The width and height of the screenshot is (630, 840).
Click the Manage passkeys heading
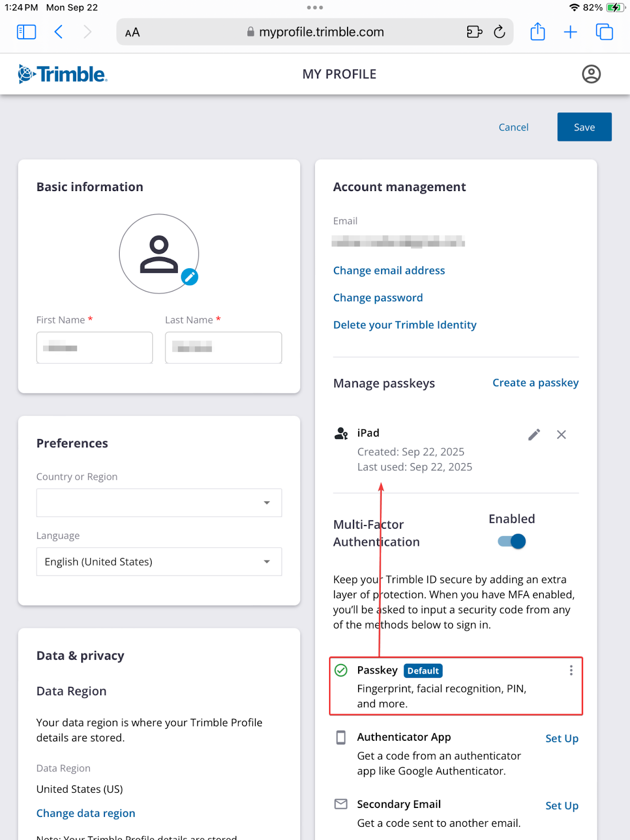384,383
